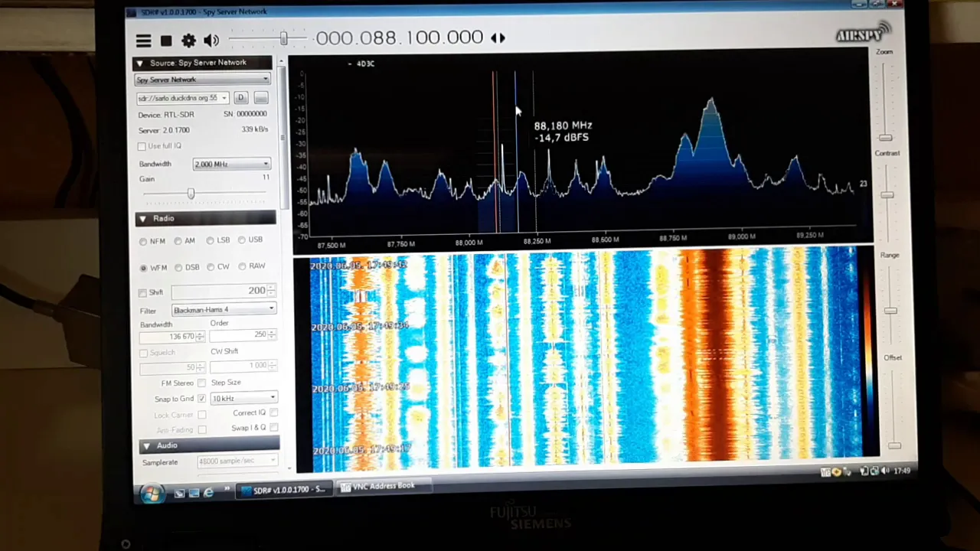Screen dimensions: 980x551
Task: Open the 2,000 MHz bandwidth dropdown
Action: 231,164
